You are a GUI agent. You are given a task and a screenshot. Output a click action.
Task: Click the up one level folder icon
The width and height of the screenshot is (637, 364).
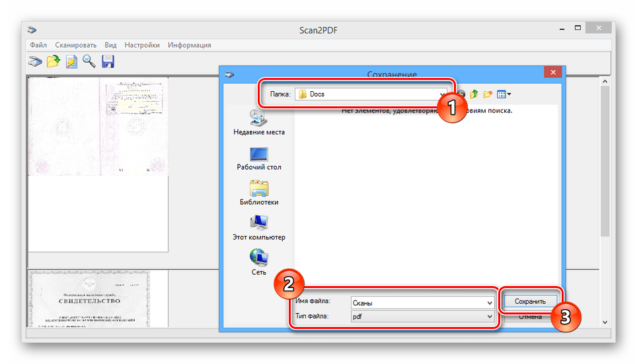[474, 94]
